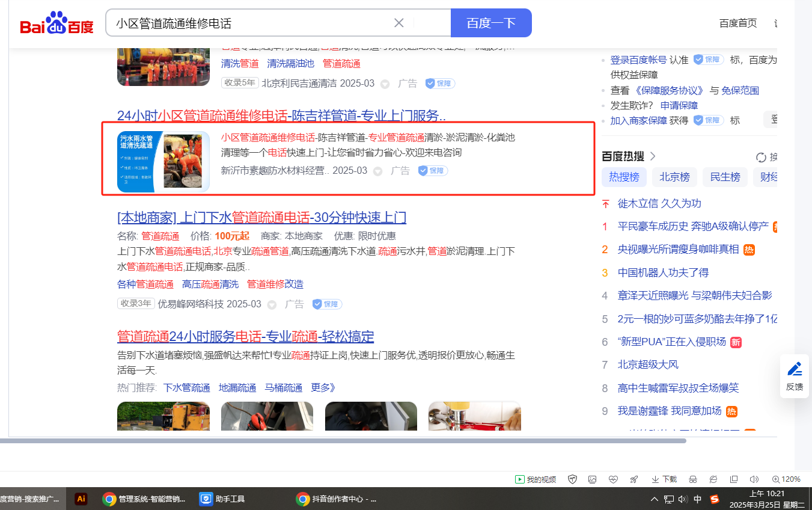Click 保障 badge beside 北京利民吉通清洁 ad
This screenshot has width=812, height=510.
click(440, 84)
